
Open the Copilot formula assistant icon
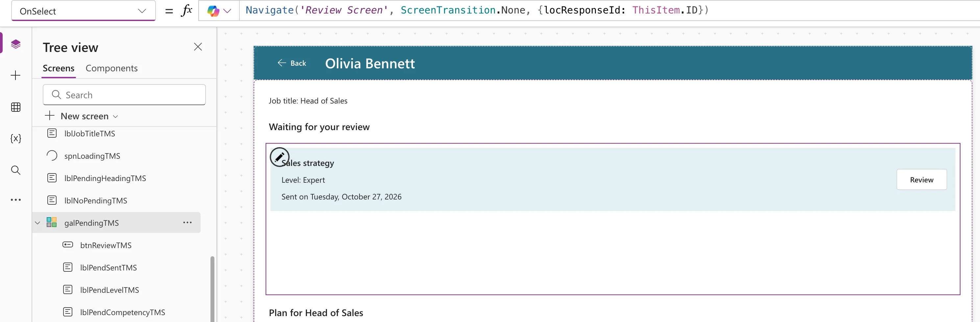click(x=213, y=11)
